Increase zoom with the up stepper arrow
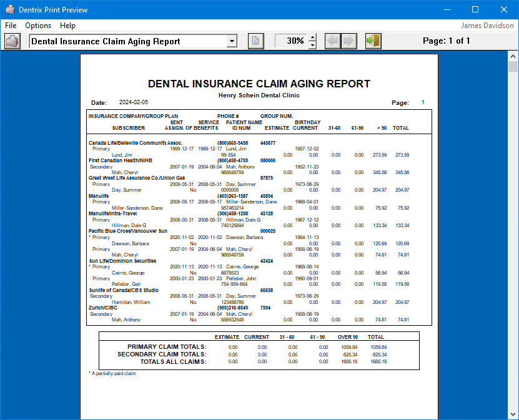This screenshot has height=420, width=519. pyautogui.click(x=313, y=37)
